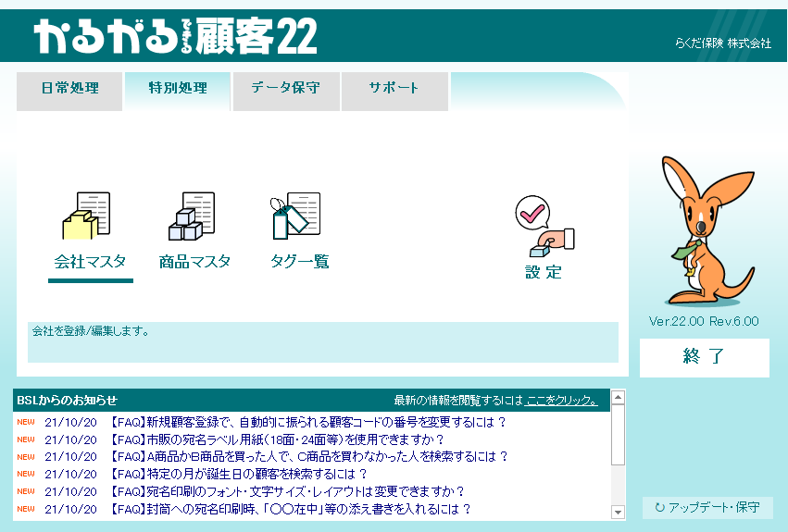Follow the ここをクリック link
788x532 pixels.
click(x=561, y=401)
